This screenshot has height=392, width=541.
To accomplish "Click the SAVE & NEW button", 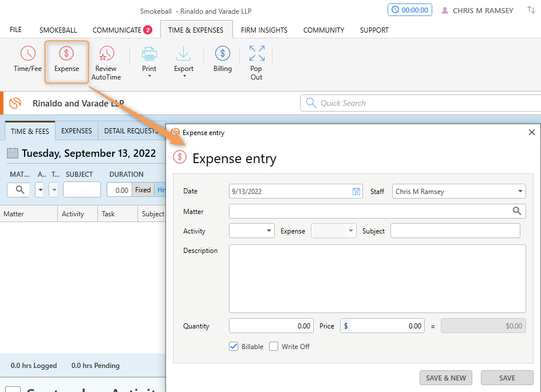I will pyautogui.click(x=446, y=378).
